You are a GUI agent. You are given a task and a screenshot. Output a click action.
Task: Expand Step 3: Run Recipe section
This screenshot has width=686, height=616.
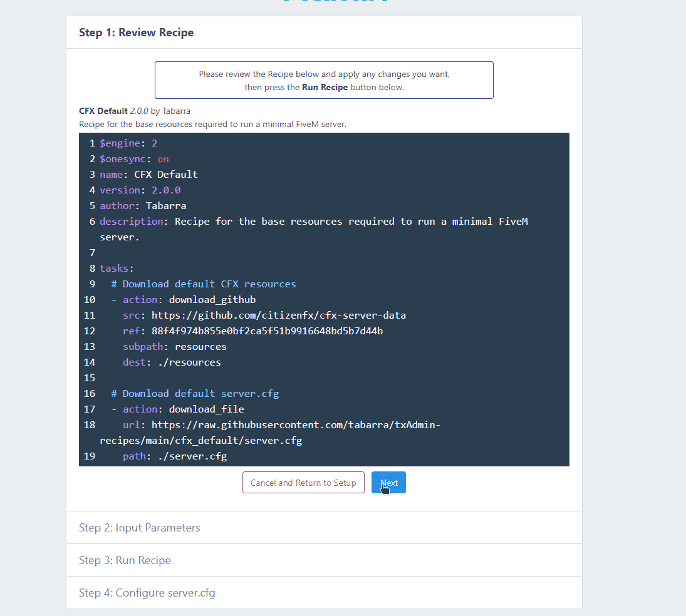324,560
